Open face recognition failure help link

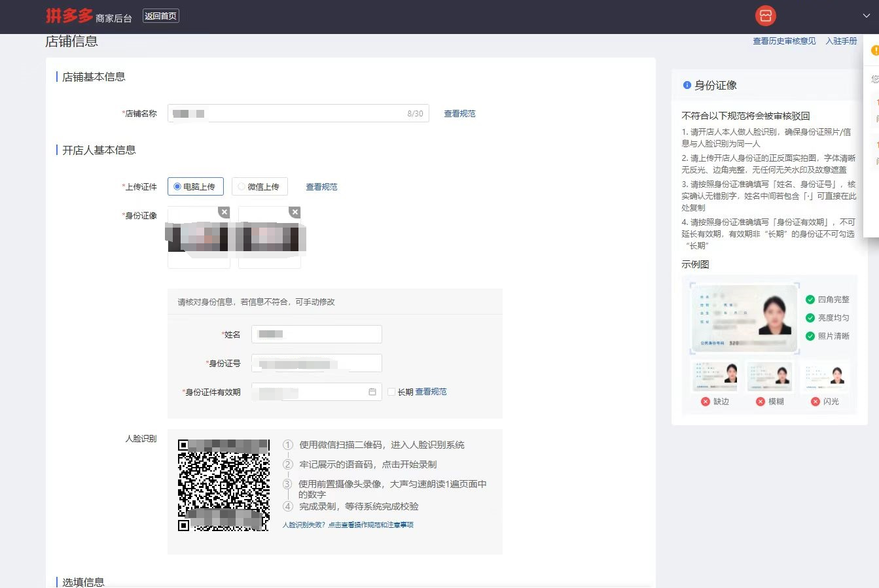pyautogui.click(x=348, y=525)
